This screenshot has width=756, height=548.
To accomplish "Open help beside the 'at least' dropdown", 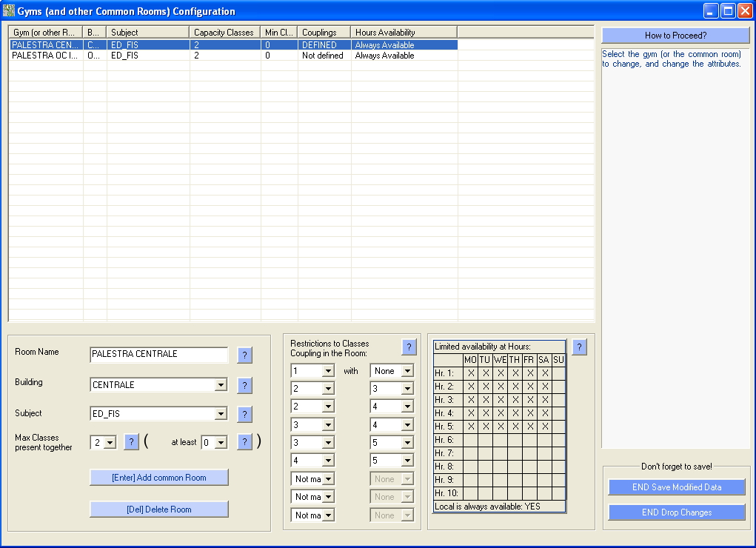I will [244, 442].
